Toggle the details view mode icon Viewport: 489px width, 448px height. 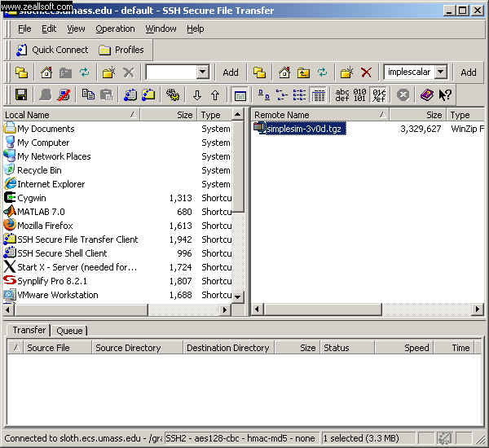tap(319, 95)
